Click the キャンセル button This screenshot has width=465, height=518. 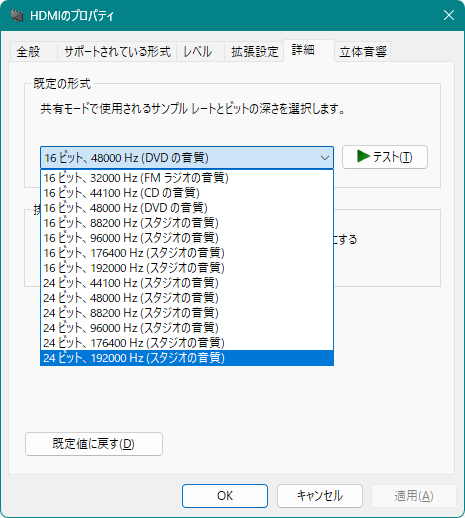click(x=320, y=496)
